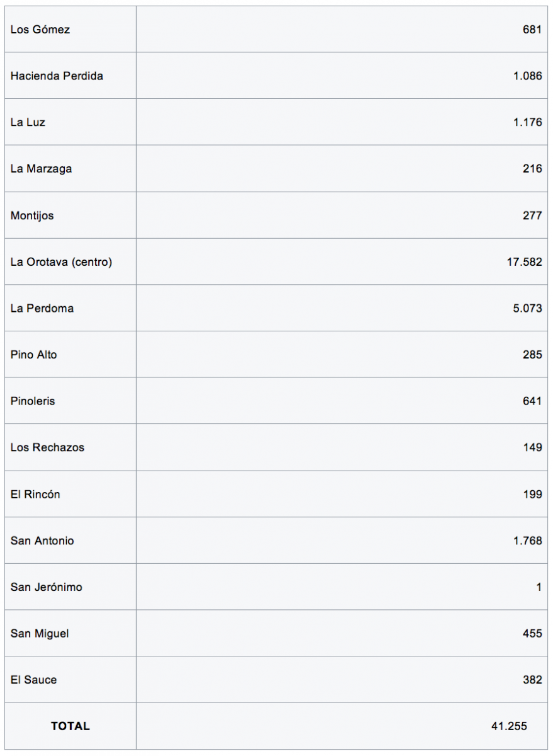The width and height of the screenshot is (553, 756).
Task: Select the Hacienda Perdida cell
Action: click(57, 76)
